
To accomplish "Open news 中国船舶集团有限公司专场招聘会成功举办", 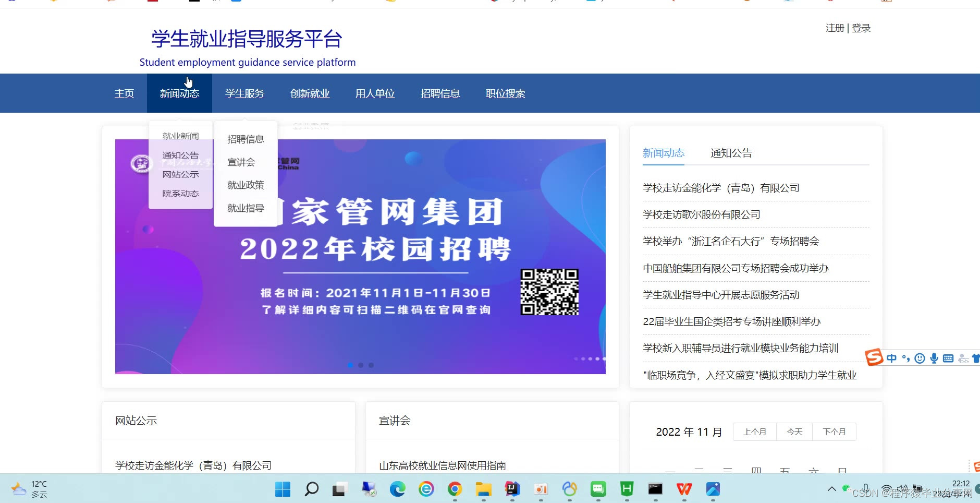I will click(736, 268).
